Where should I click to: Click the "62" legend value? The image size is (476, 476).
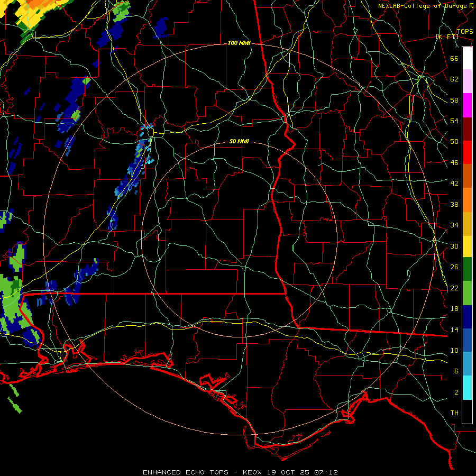click(454, 79)
